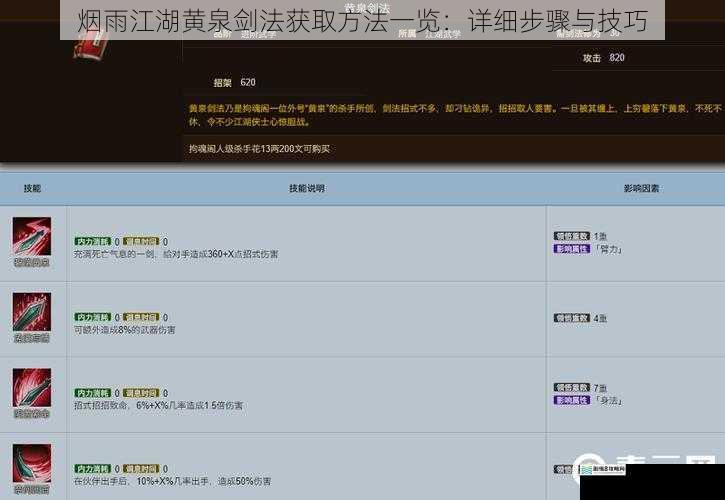Click green 内力消耗 tag in 360+X skill row
The image size is (725, 500).
click(92, 241)
